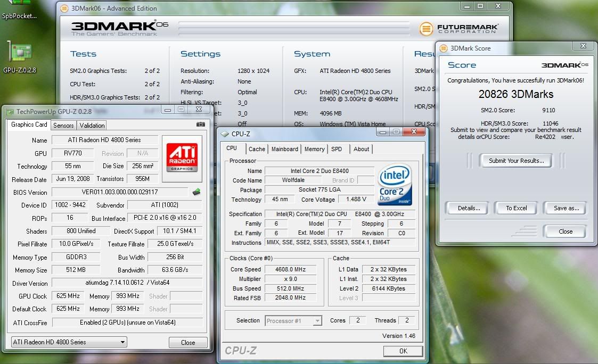Open the About tab in CPU-Z
The width and height of the screenshot is (598, 364).
[x=361, y=149]
